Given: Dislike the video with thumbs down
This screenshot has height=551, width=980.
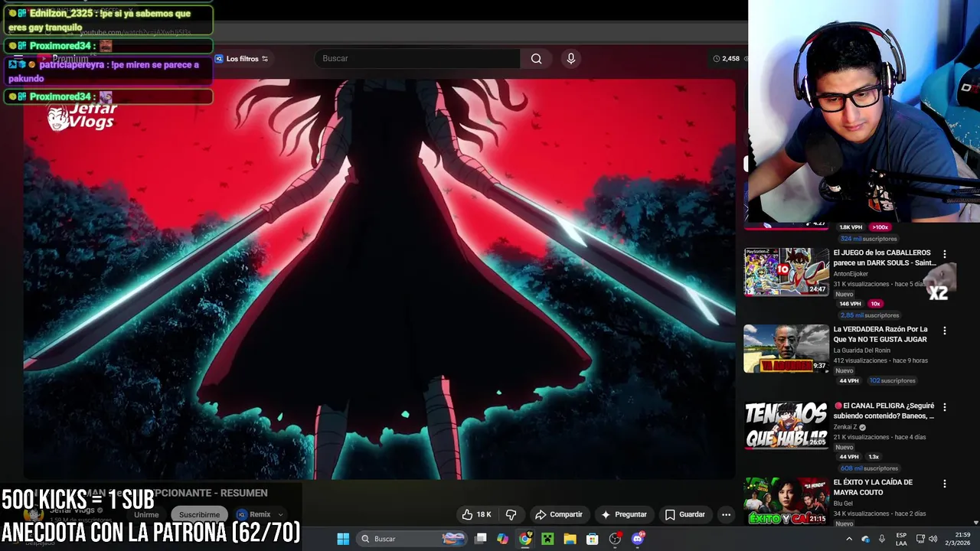Looking at the screenshot, I should click(x=511, y=514).
